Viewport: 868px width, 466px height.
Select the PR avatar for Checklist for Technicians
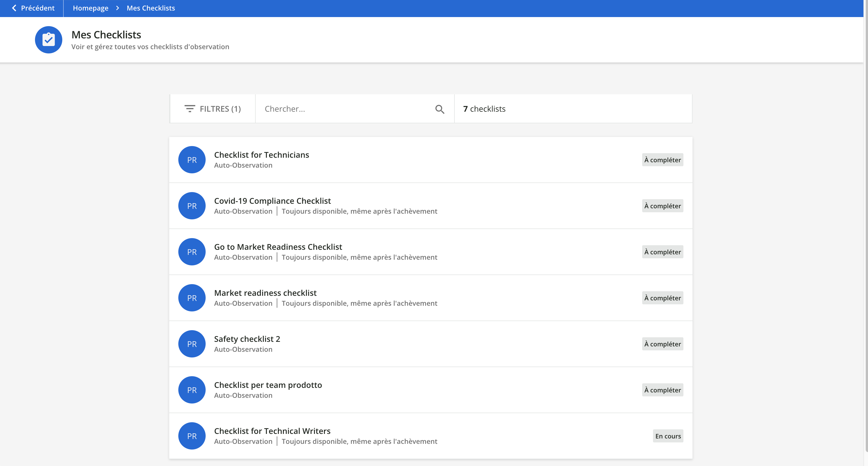tap(191, 159)
